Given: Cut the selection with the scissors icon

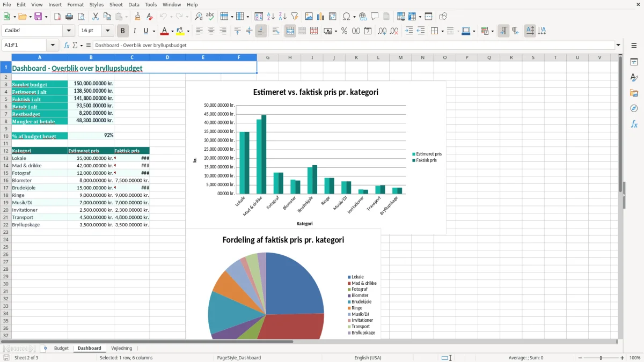Looking at the screenshot, I should click(x=95, y=17).
